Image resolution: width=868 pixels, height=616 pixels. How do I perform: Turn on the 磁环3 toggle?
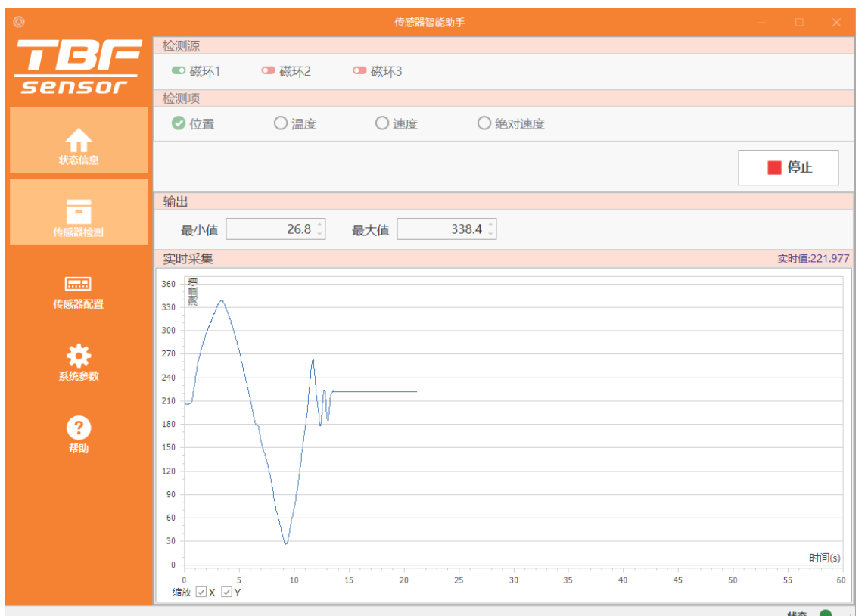click(x=359, y=71)
